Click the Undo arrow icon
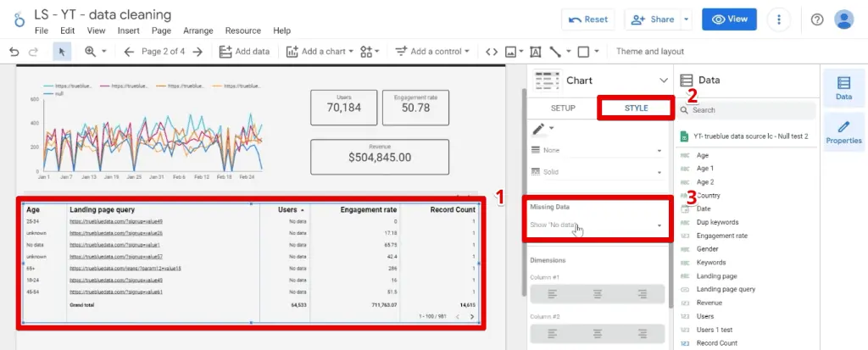Screen dimensions: 868x350 point(14,52)
